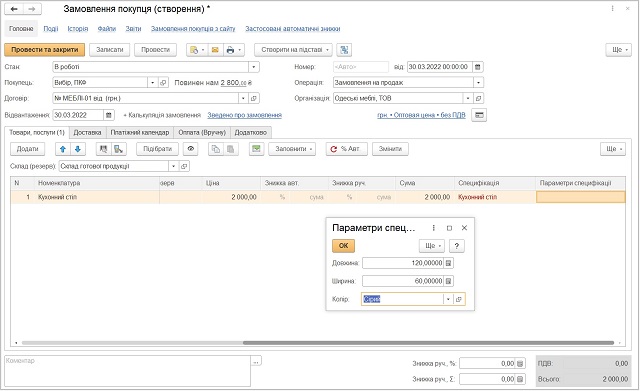Expand the Організація dropdown arrow

(468, 98)
